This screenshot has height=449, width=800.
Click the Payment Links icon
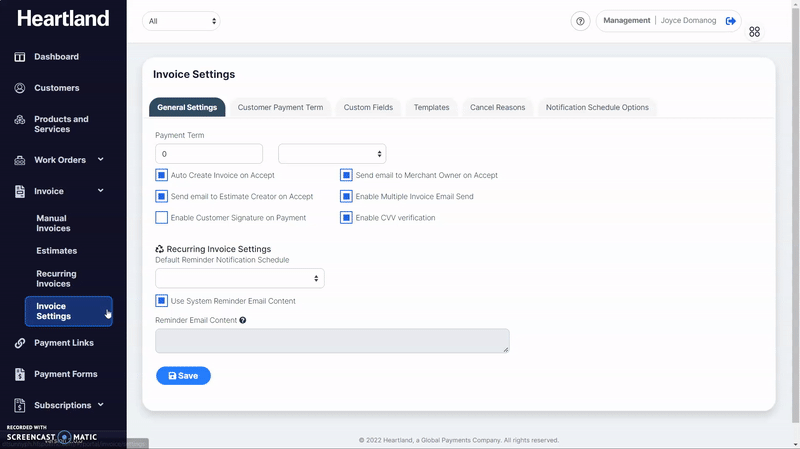pyautogui.click(x=20, y=343)
